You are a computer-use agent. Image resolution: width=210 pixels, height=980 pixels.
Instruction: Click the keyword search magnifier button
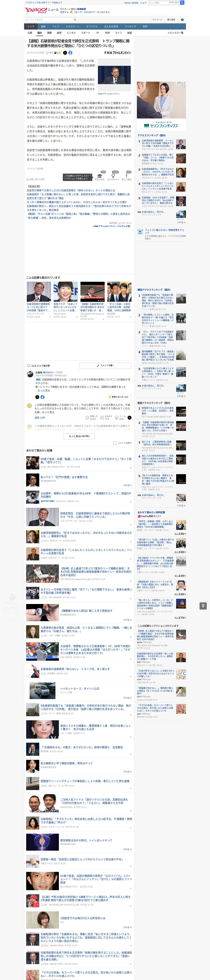tap(75, 19)
